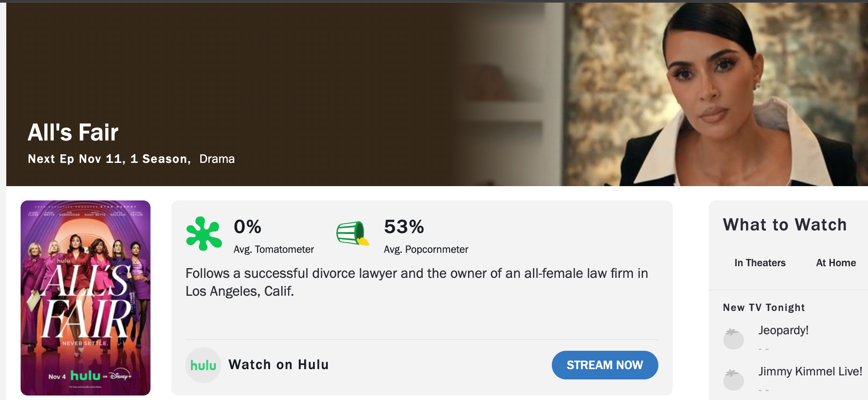Switch to the In Theaters tab

pos(760,263)
